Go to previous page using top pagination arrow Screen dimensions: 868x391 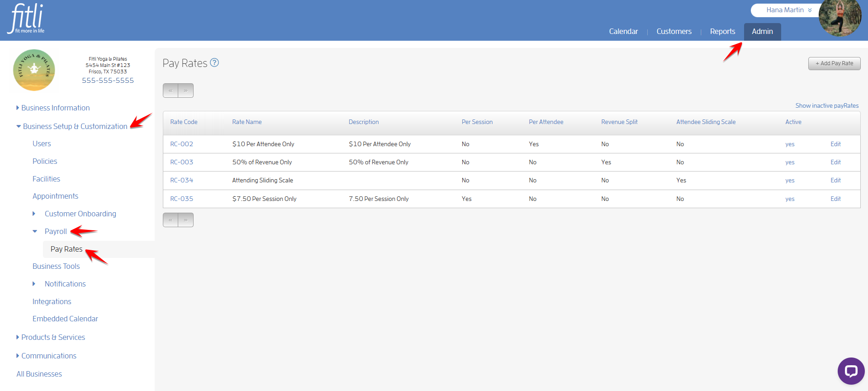pos(171,91)
